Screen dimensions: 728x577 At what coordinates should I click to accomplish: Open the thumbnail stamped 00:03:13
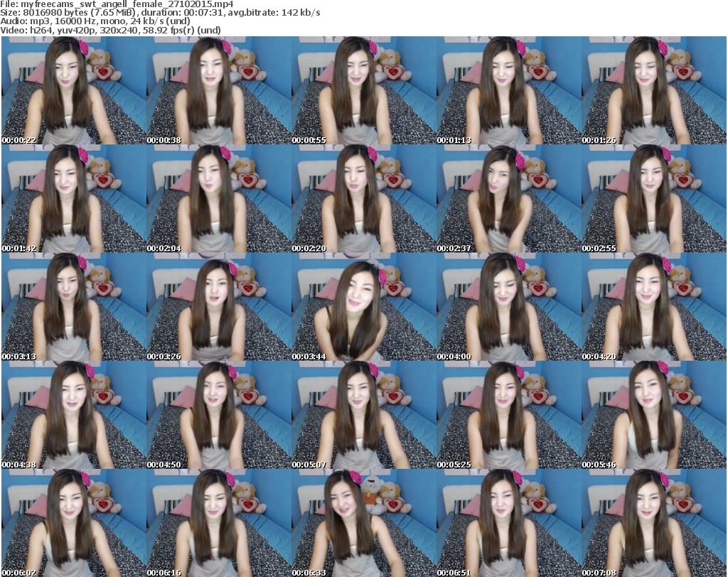74,307
